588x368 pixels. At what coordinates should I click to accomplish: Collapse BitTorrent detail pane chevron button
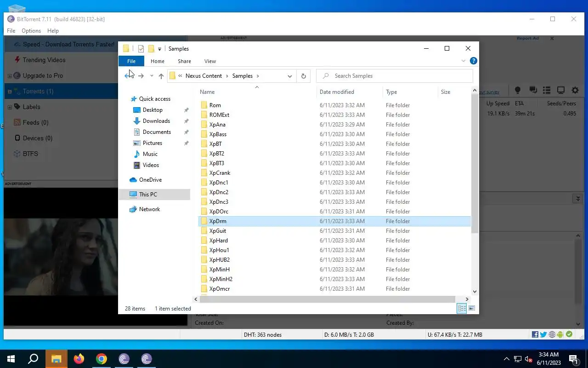[578, 199]
